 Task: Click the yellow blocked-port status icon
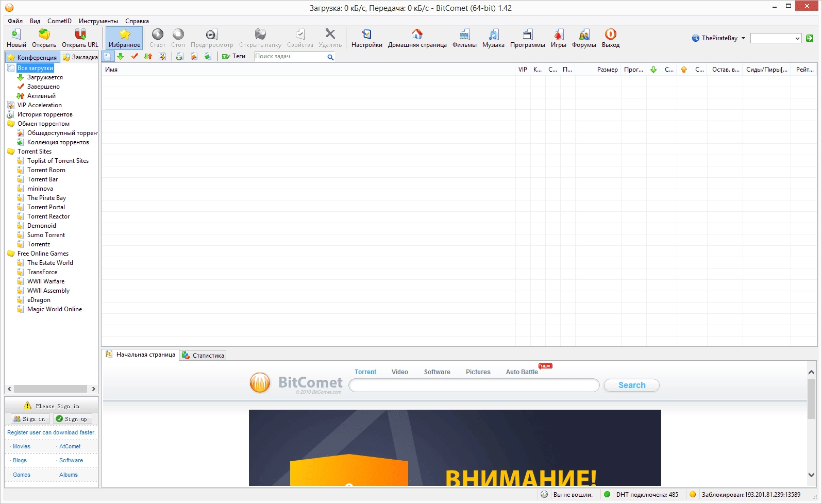click(693, 495)
